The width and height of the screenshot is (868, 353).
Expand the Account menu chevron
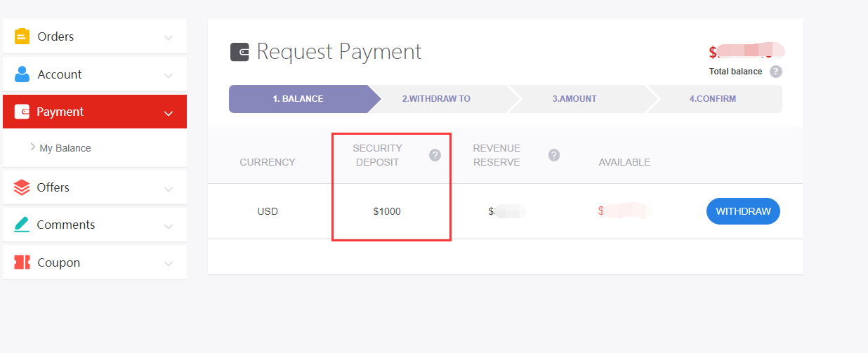(169, 75)
